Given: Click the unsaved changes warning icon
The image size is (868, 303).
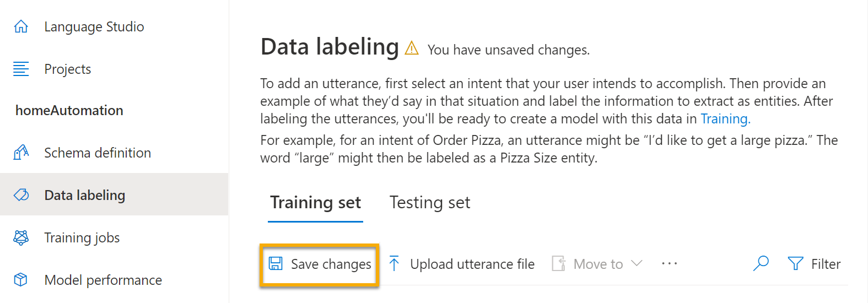Looking at the screenshot, I should coord(412,48).
